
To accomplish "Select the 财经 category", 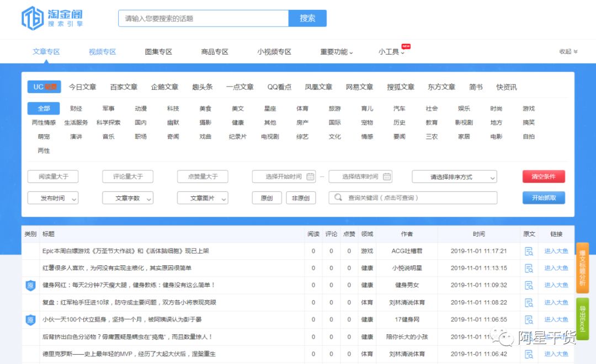I will (x=76, y=109).
